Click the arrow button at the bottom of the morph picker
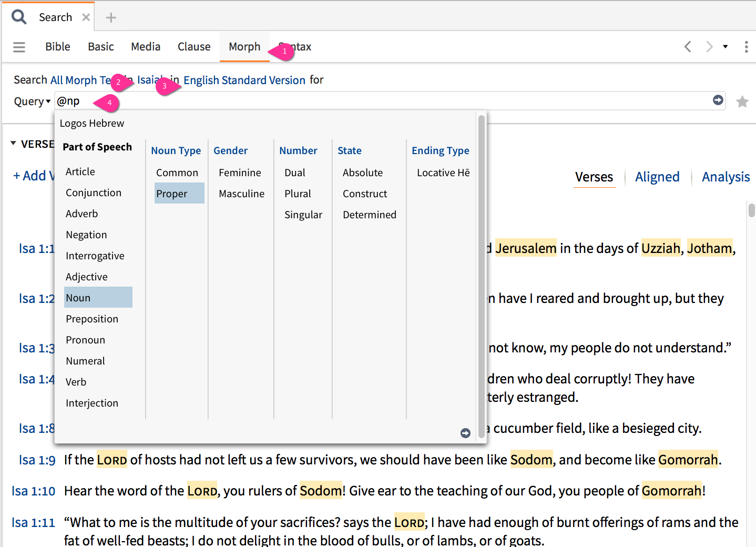756x547 pixels. [465, 433]
